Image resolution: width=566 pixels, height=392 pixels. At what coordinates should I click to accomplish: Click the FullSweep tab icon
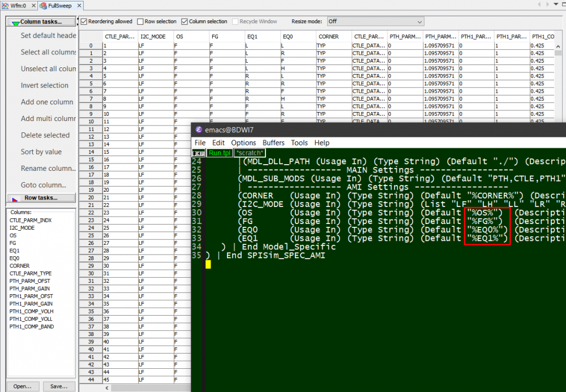click(x=42, y=6)
